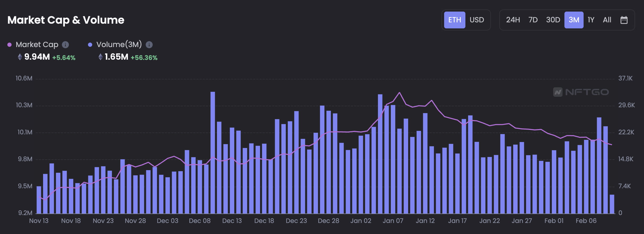Click the Volume(3M) info icon
Screen dimensions: 644x234
click(149, 45)
